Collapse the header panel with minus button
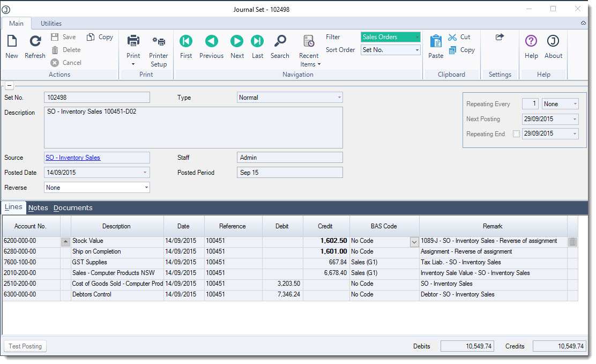 coord(10,86)
